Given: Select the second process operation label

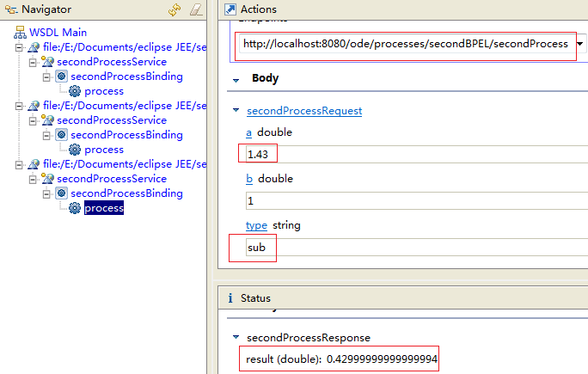Looking at the screenshot, I should coord(104,150).
